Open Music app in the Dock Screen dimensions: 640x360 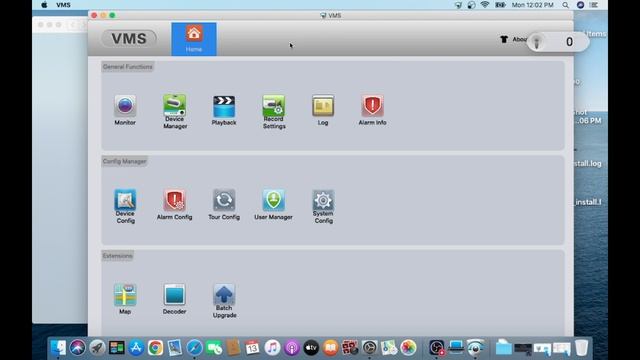(x=272, y=348)
